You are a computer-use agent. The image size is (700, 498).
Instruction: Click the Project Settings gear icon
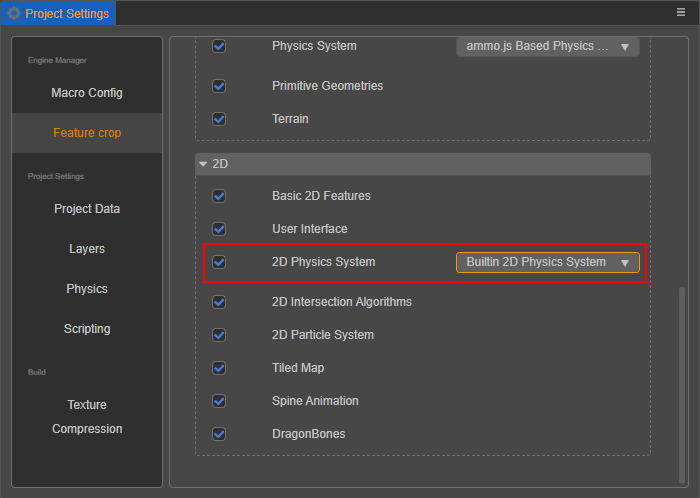click(x=14, y=13)
